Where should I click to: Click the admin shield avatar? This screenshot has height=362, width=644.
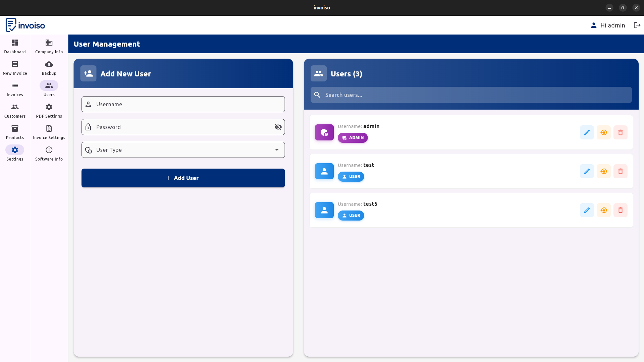tap(324, 132)
